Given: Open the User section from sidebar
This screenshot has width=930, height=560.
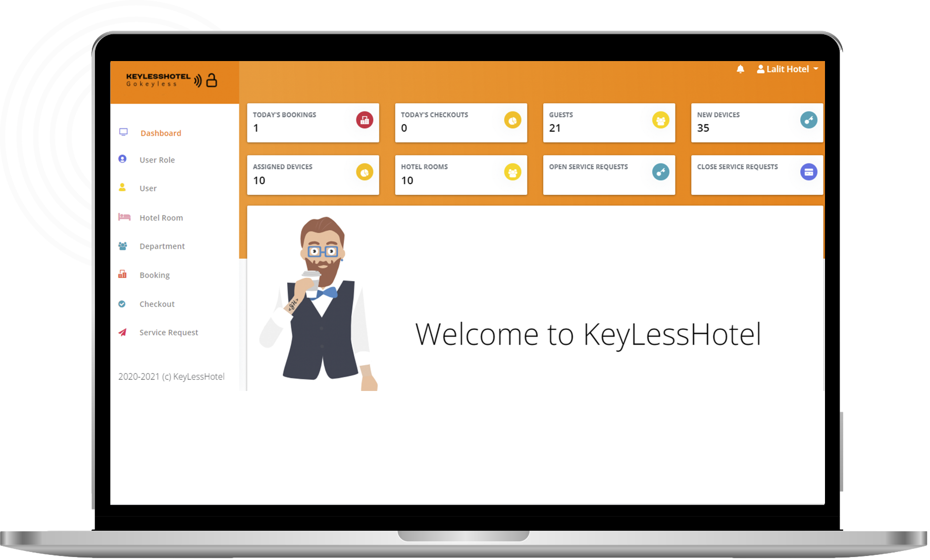Looking at the screenshot, I should [147, 188].
